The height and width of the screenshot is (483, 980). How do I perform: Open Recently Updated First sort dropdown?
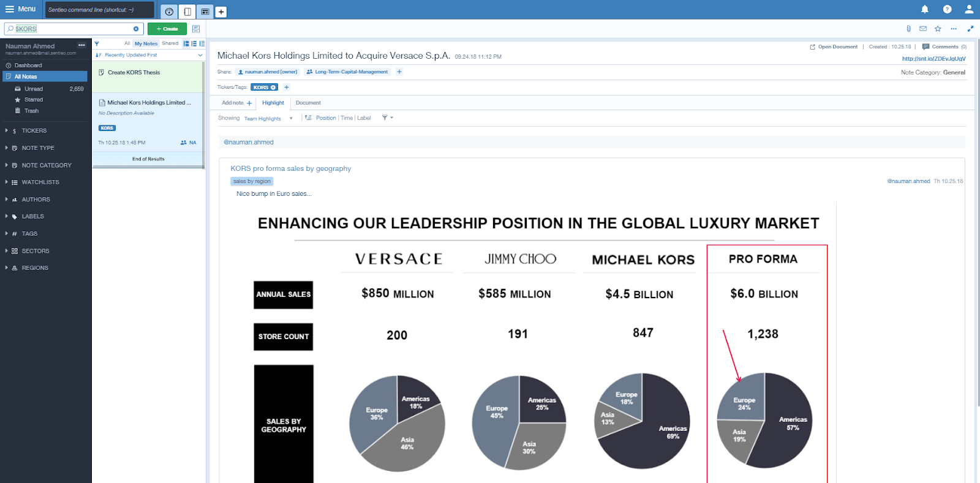[149, 55]
